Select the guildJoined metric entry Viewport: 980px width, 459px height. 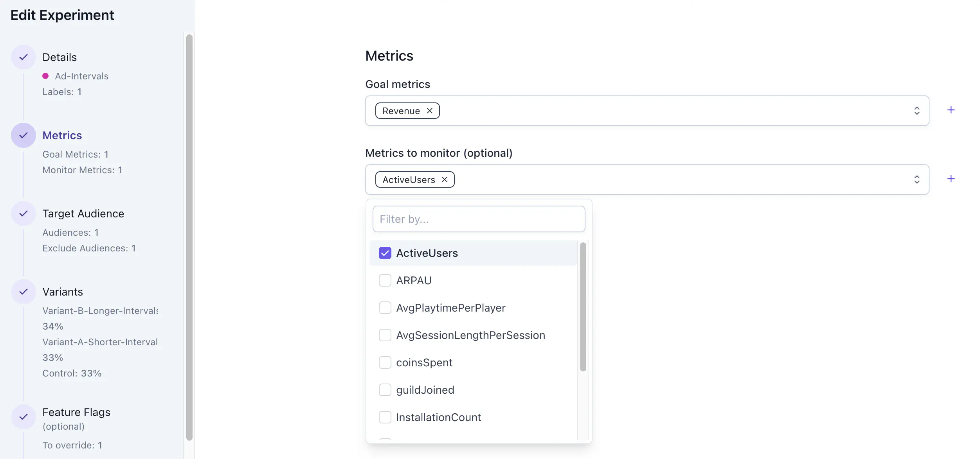click(x=425, y=390)
